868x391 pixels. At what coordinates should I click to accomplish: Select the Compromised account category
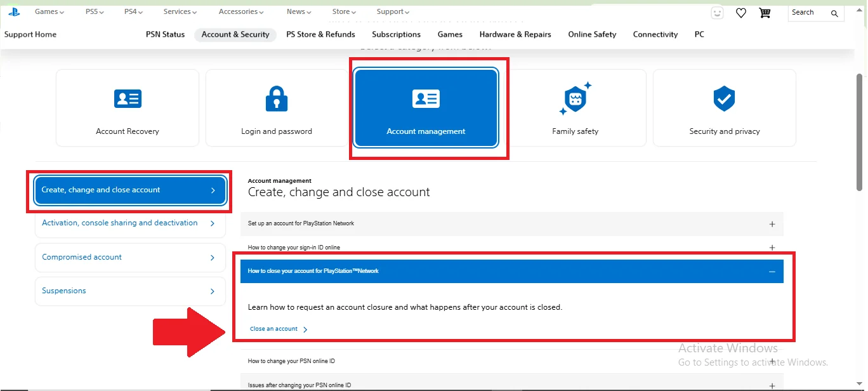pos(130,258)
